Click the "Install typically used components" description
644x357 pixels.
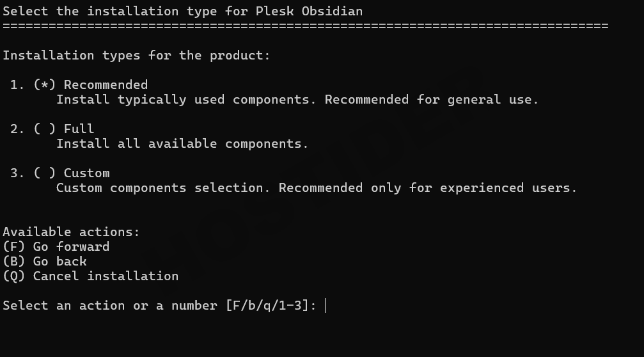[297, 100]
